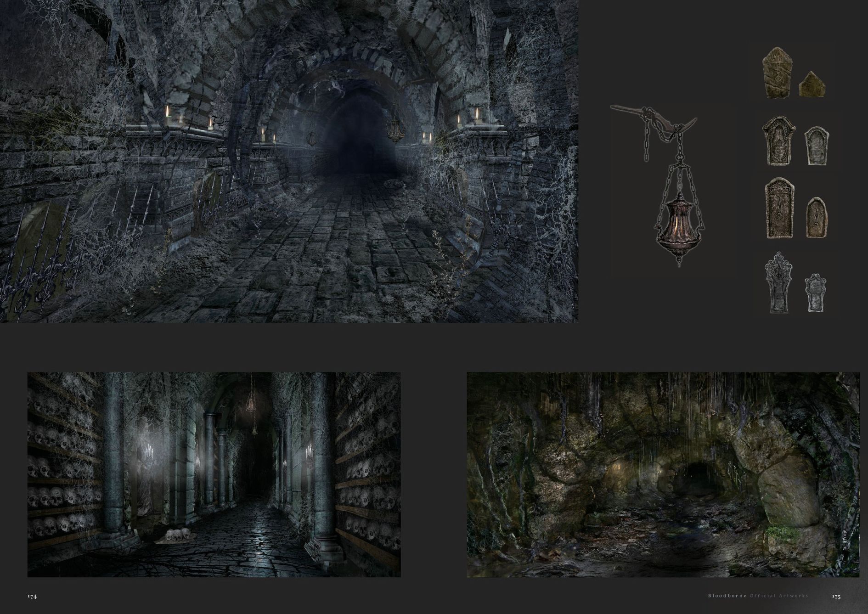
Task: Click the "Bloodborne Official Artworks" footer text
Action: click(758, 596)
